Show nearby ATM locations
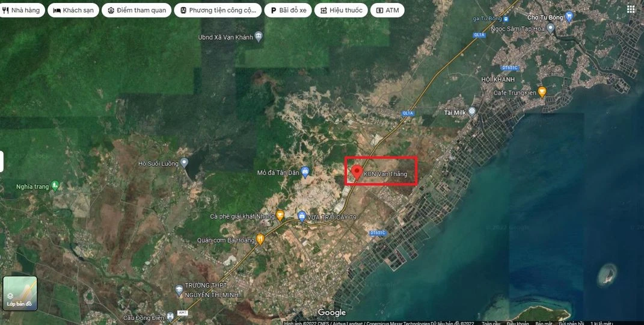 click(387, 10)
